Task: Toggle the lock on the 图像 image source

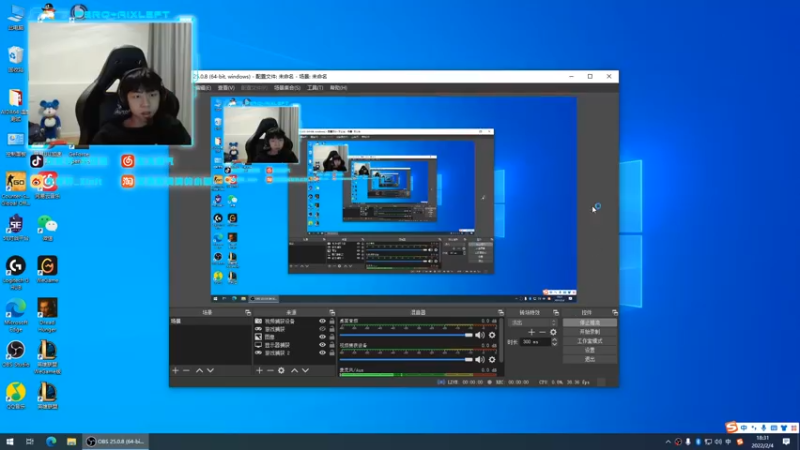Action: 332,337
